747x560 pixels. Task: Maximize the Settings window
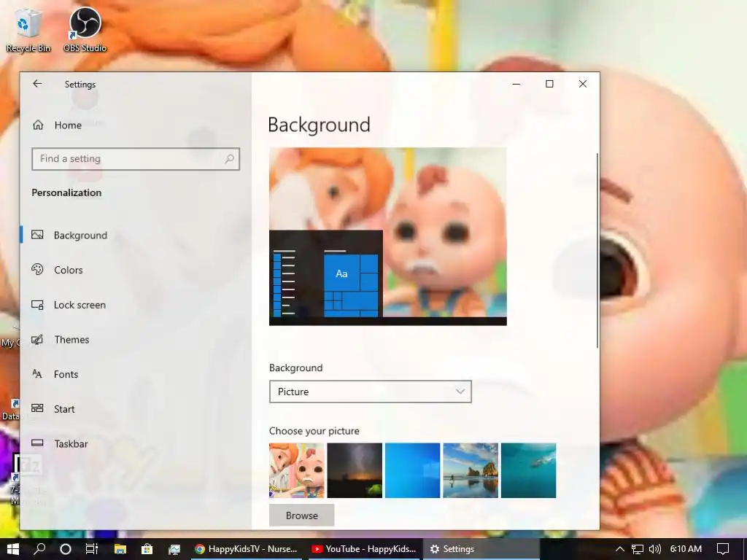(x=549, y=84)
